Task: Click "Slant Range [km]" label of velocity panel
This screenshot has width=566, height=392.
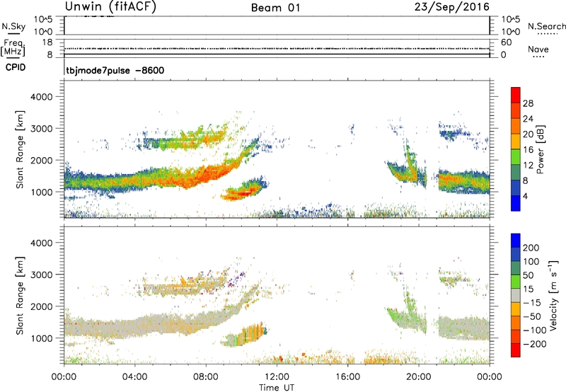Action: tap(20, 296)
